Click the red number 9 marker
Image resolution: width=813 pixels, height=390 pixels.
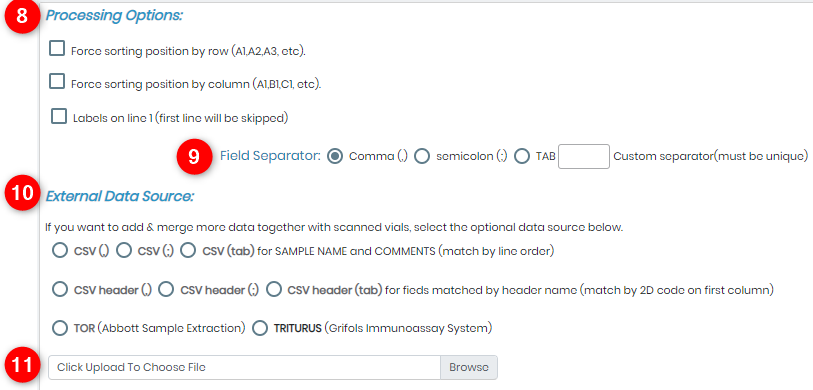pos(194,156)
